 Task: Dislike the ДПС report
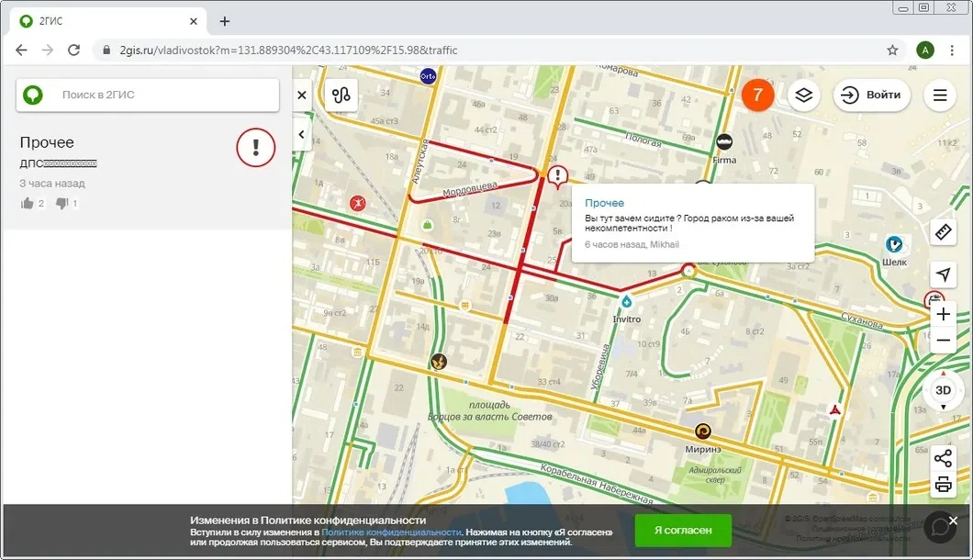click(x=62, y=204)
